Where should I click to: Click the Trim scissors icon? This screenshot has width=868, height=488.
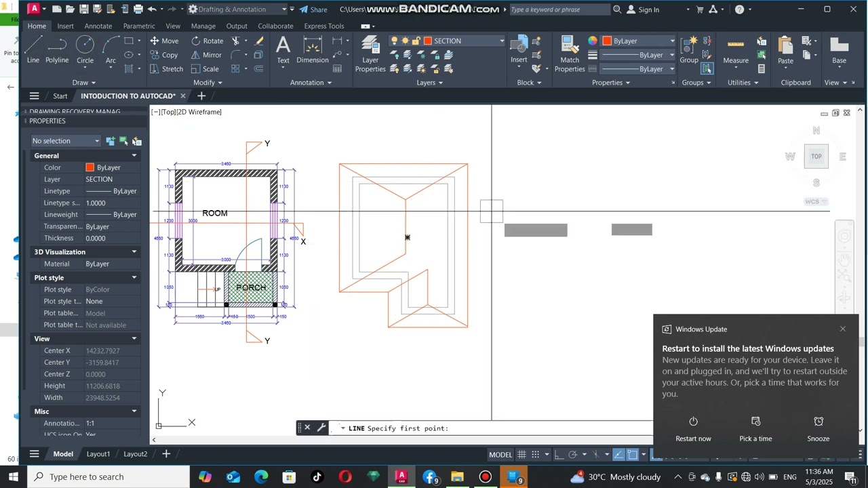(236, 41)
